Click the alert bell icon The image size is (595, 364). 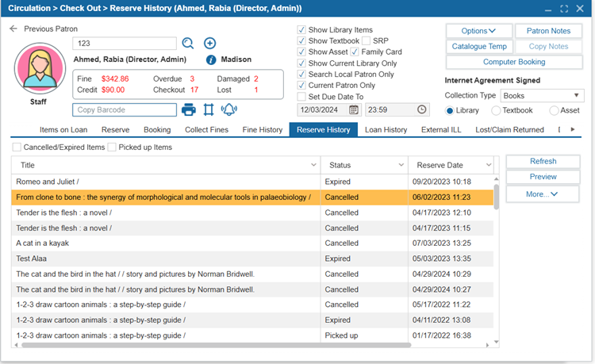coord(228,109)
